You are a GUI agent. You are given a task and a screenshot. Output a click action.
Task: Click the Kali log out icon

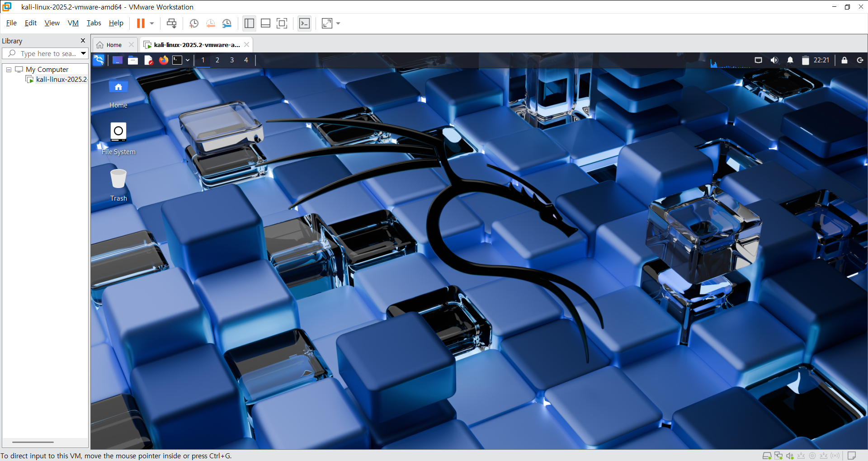[860, 60]
